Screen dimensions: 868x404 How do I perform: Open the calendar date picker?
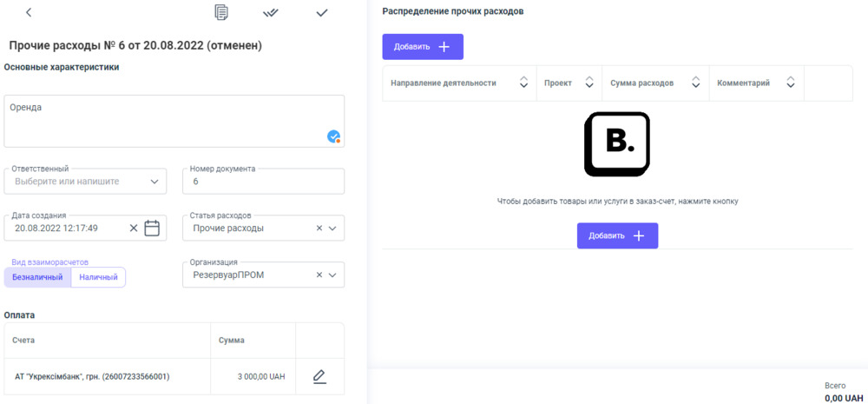(x=152, y=228)
